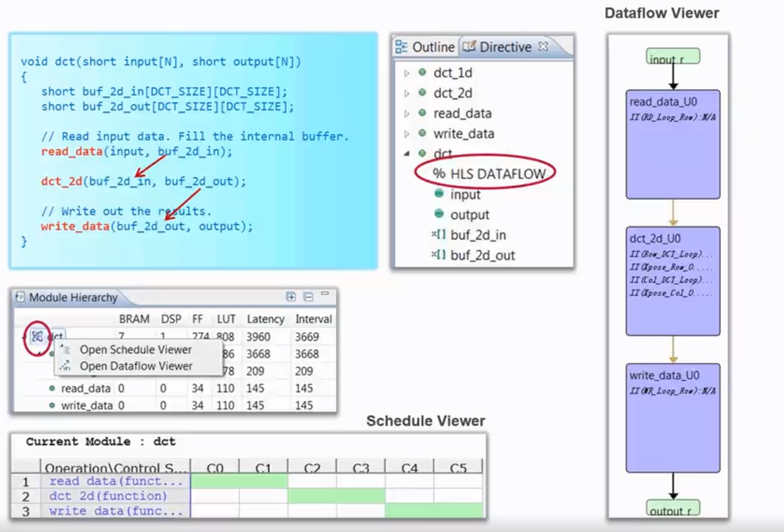Click the Directive tab's pencil icon
Viewport: 784px width, 532px height.
coord(471,46)
